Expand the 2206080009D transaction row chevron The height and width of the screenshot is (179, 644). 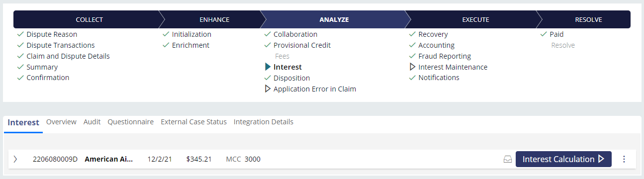click(15, 159)
